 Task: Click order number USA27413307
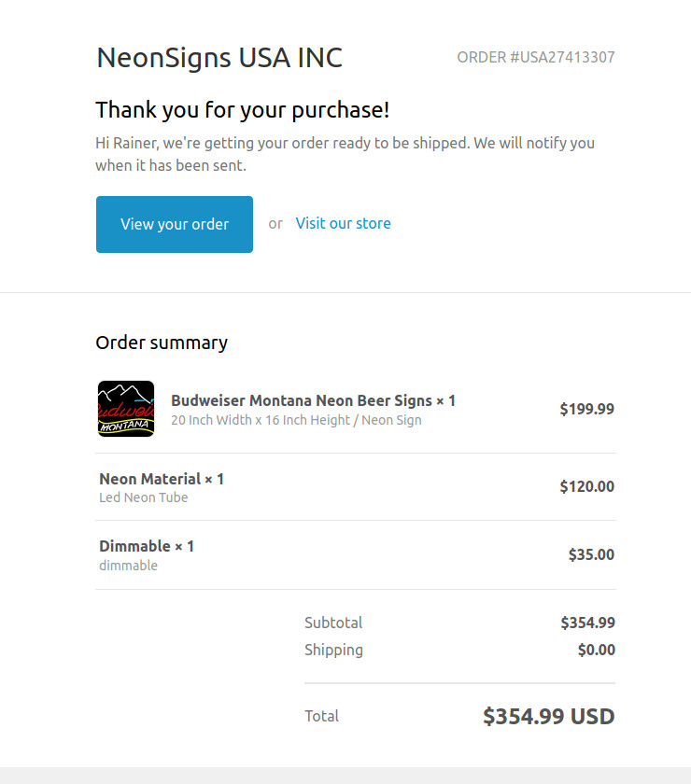click(x=535, y=57)
